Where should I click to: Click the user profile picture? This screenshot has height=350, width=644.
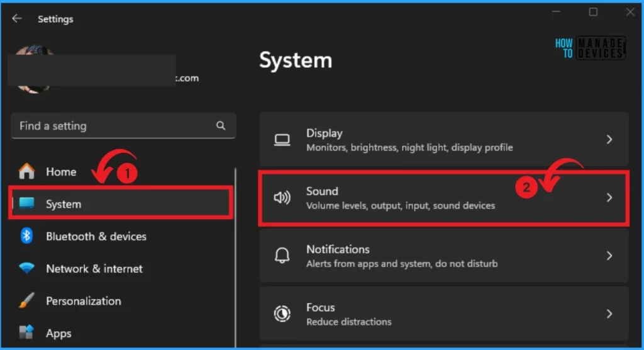35,69
